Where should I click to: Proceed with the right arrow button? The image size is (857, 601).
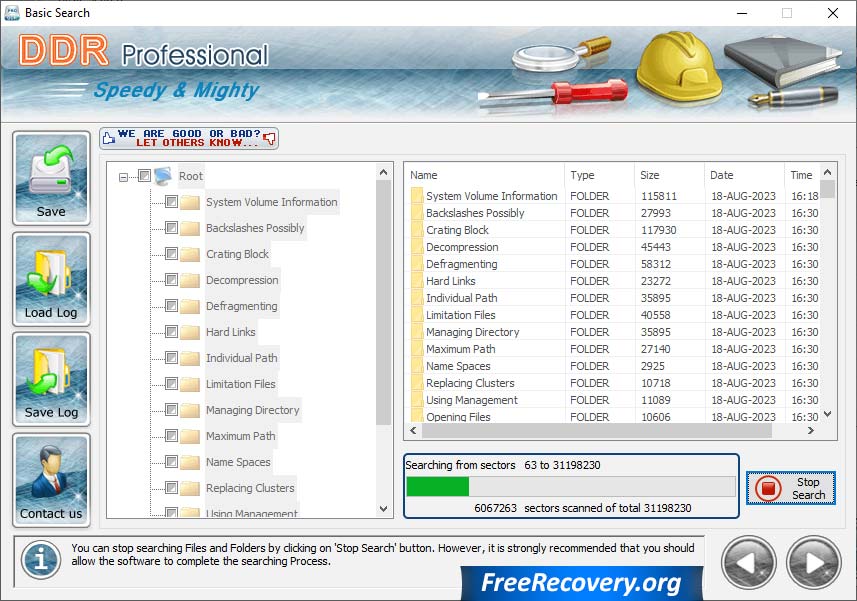tap(813, 563)
